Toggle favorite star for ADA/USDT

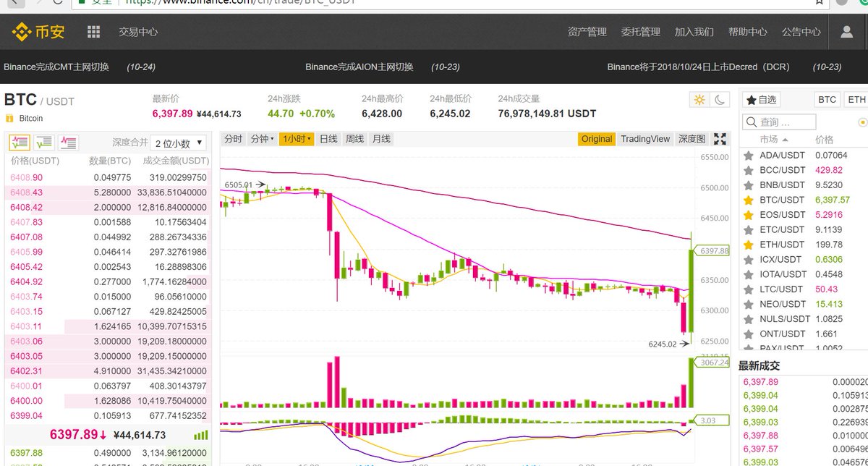click(748, 155)
